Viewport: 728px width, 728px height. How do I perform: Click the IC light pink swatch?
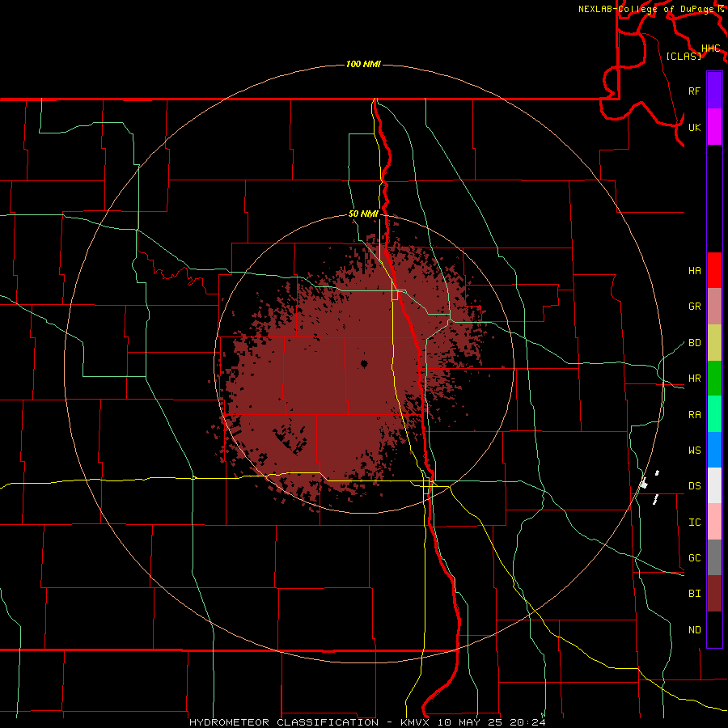pyautogui.click(x=714, y=522)
